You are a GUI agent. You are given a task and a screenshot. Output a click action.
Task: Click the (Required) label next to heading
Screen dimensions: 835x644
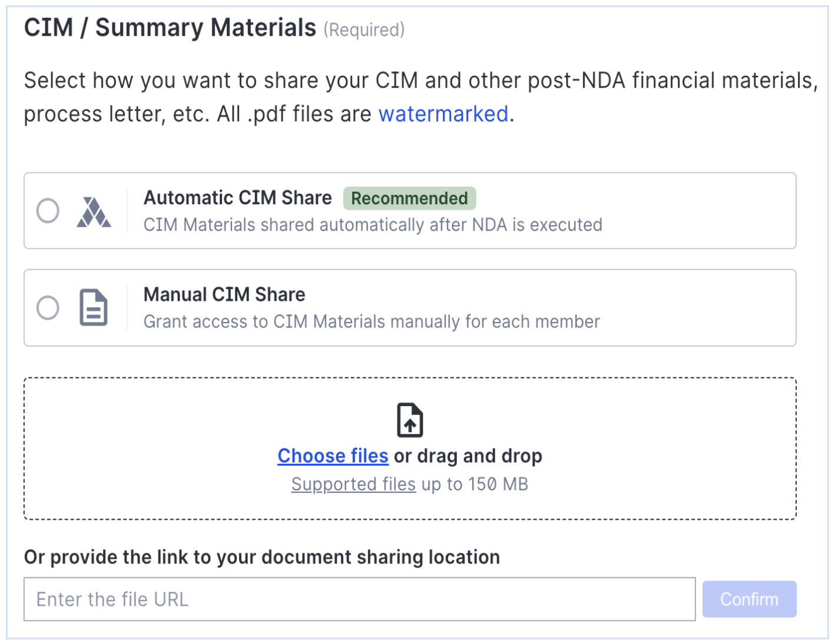tap(364, 29)
